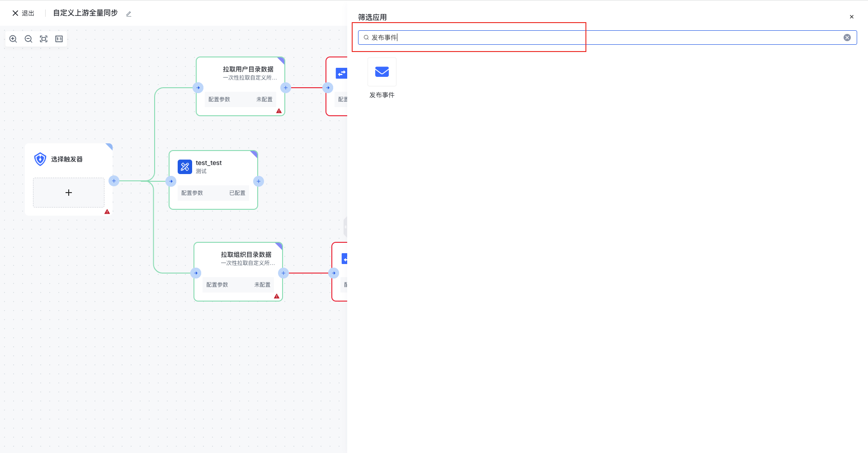The height and width of the screenshot is (453, 868).
Task: Clear the search field text
Action: (847, 38)
